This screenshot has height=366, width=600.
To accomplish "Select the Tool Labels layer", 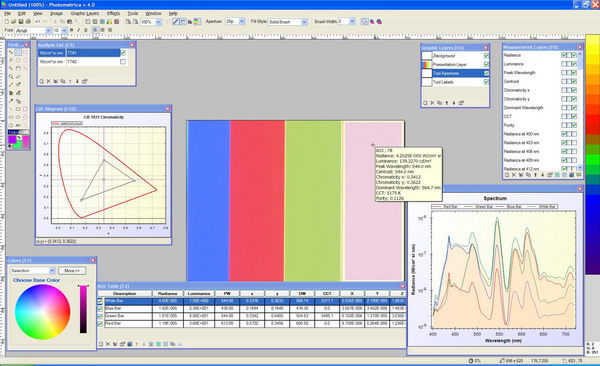I will 455,82.
